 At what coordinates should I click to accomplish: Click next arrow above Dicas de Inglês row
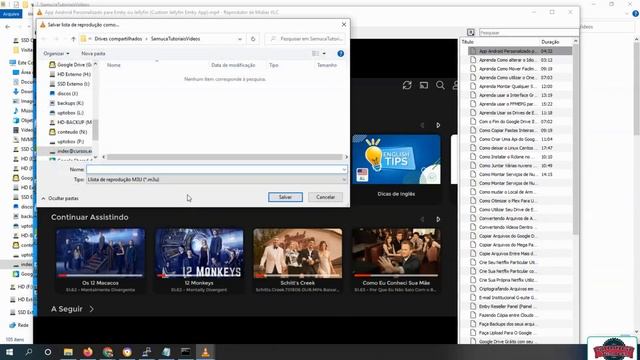pyautogui.click(x=438, y=125)
